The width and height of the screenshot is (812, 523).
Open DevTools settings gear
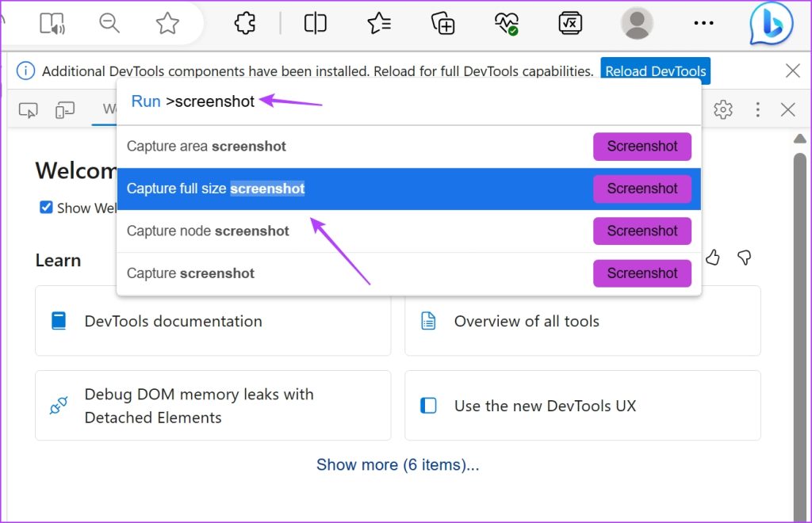[723, 109]
